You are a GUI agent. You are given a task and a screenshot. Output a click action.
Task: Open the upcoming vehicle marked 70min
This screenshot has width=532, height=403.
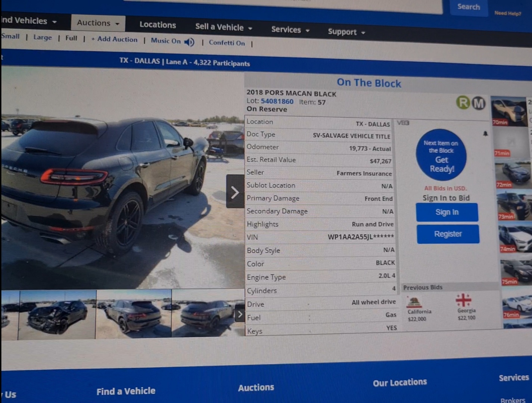click(x=509, y=111)
